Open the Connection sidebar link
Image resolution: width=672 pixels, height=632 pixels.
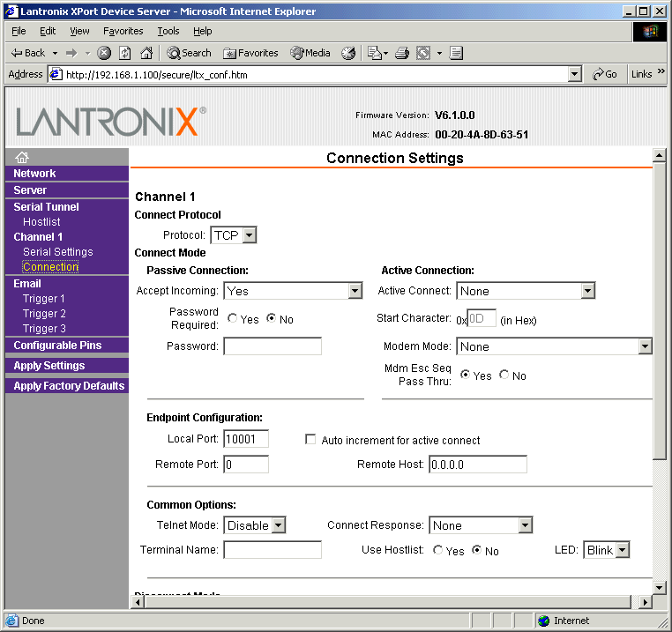point(50,266)
